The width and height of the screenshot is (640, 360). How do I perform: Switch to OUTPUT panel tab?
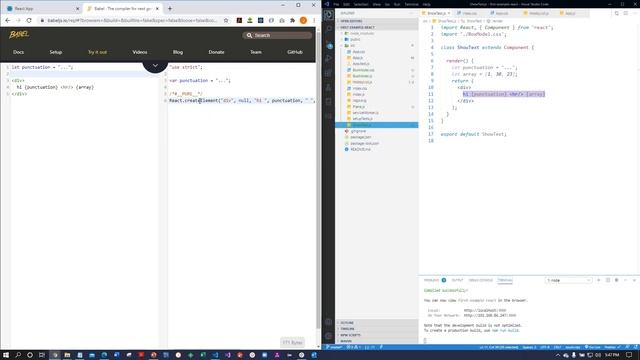pyautogui.click(x=457, y=280)
